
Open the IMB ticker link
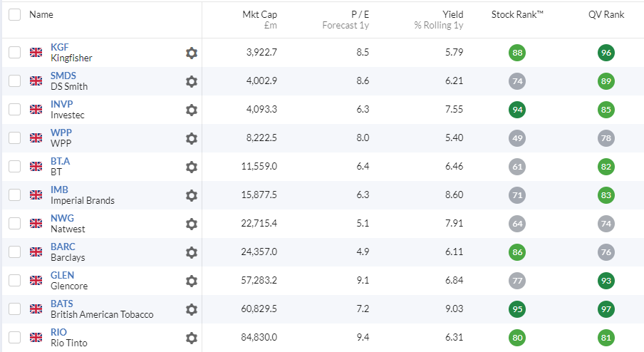click(x=59, y=190)
